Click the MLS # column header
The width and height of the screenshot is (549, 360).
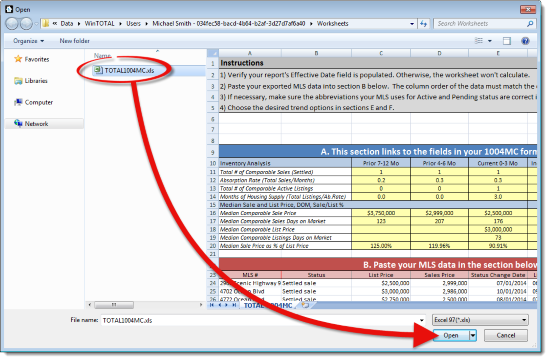point(250,275)
